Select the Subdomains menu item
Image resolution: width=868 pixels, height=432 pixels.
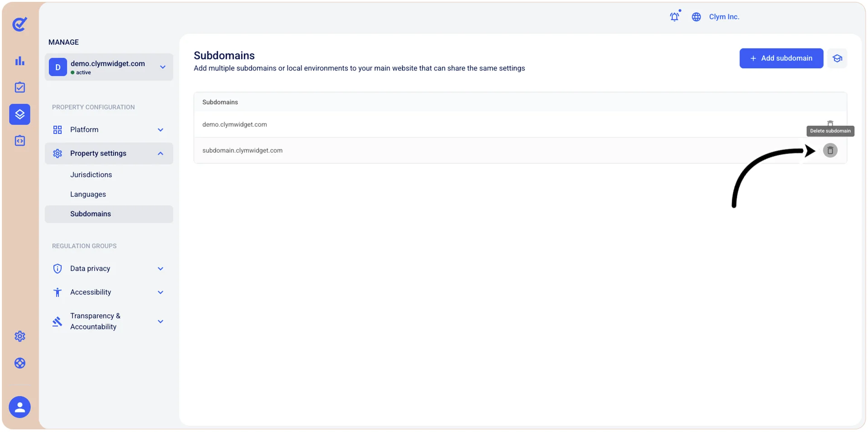coord(109,214)
